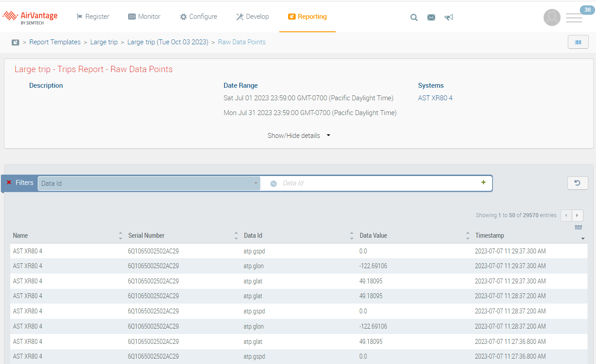Remove filters with the red X
596x364 pixels.
pyautogui.click(x=9, y=183)
